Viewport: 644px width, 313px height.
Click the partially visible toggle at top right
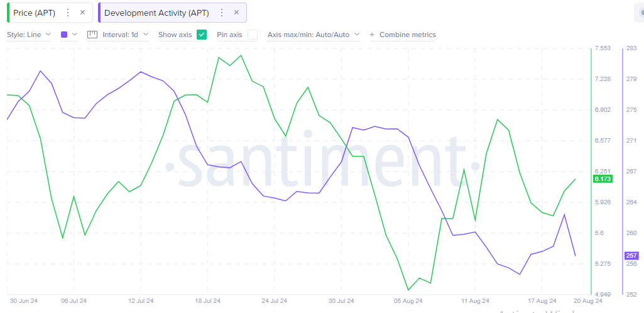[640, 13]
